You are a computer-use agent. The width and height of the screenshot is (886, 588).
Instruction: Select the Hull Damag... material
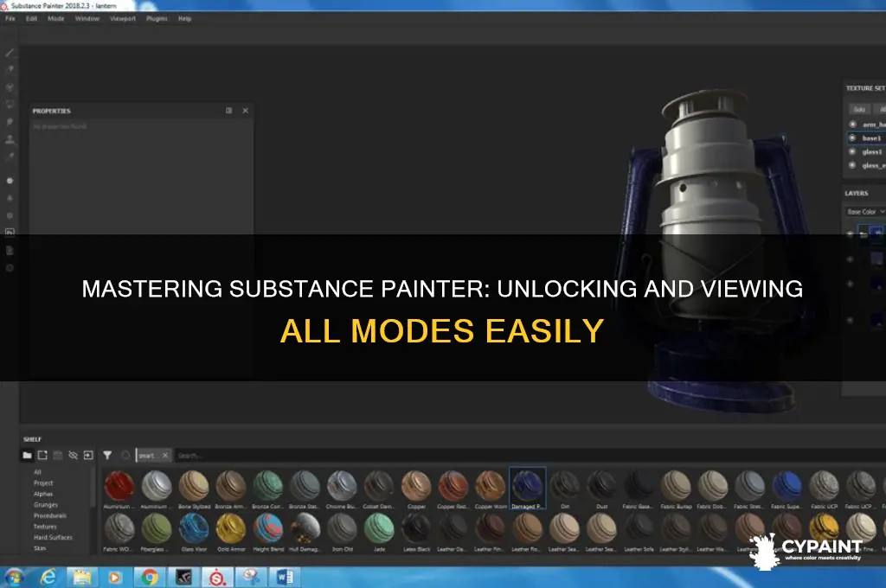point(305,532)
